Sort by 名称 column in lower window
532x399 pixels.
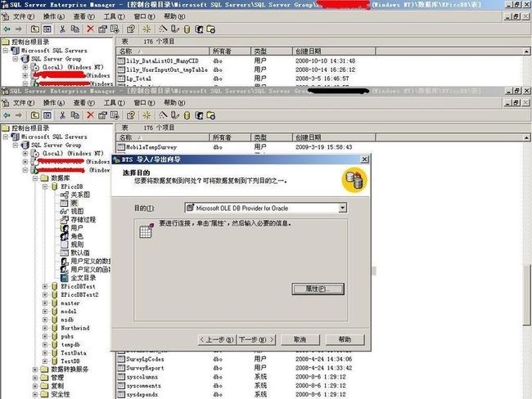click(x=163, y=137)
